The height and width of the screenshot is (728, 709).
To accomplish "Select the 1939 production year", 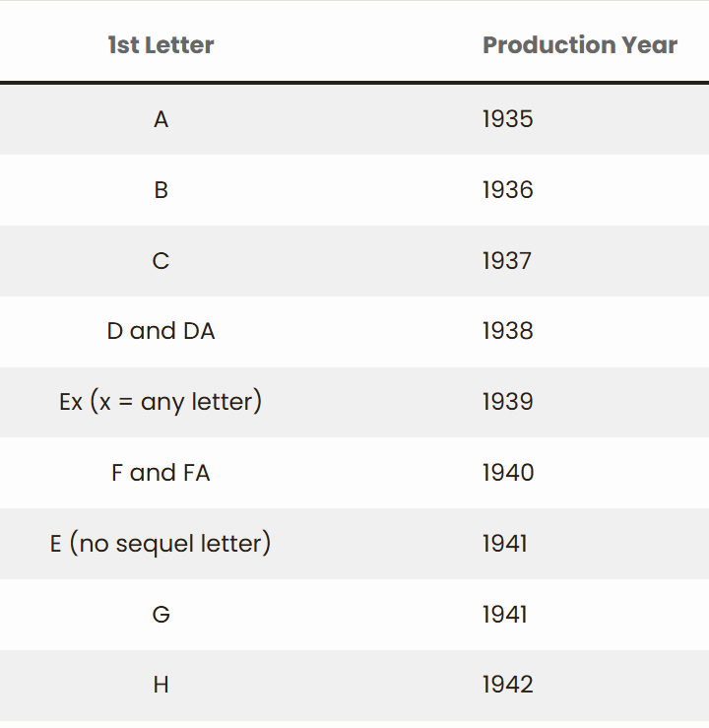I will pos(507,402).
